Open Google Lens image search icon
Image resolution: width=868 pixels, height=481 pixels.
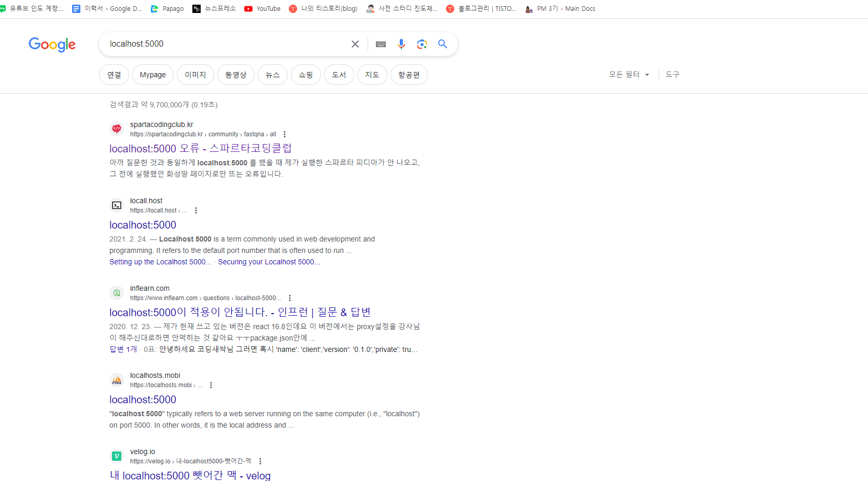point(422,44)
